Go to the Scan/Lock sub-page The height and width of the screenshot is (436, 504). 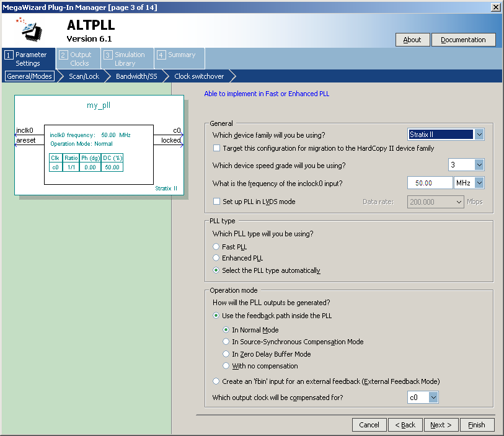click(x=84, y=76)
